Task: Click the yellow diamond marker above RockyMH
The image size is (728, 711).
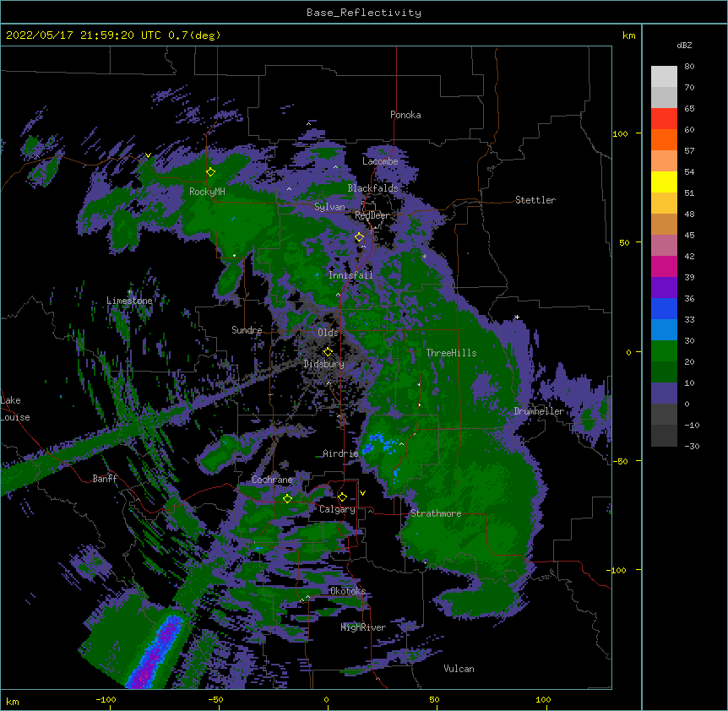Action: pyautogui.click(x=210, y=172)
